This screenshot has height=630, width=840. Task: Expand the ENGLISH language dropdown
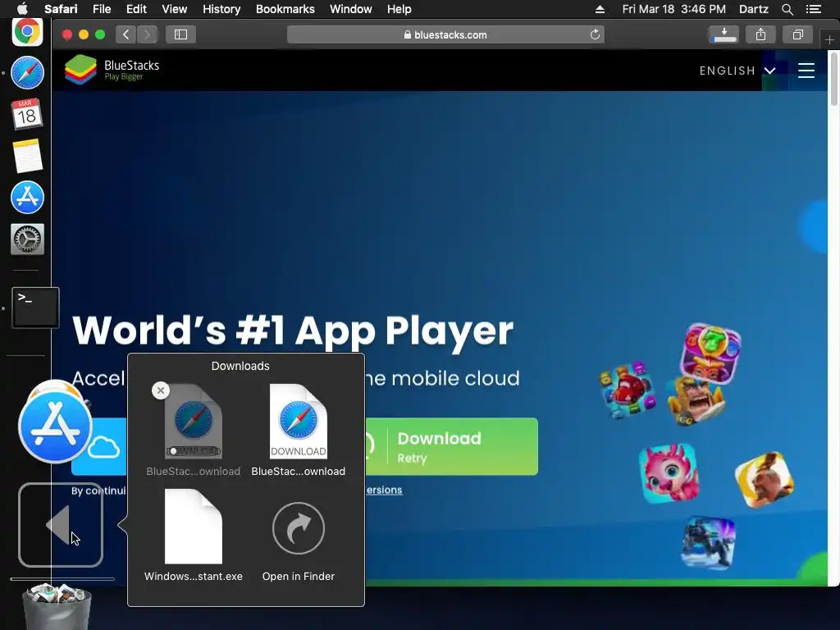click(x=737, y=71)
